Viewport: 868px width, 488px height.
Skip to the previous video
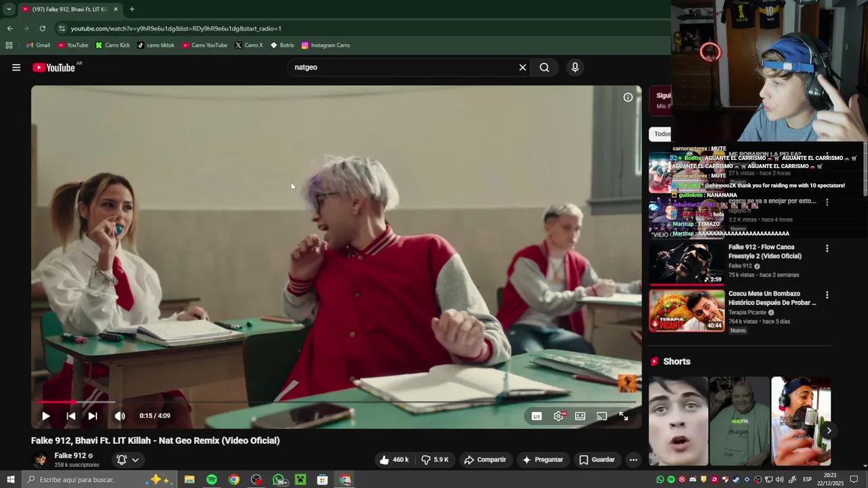point(71,416)
